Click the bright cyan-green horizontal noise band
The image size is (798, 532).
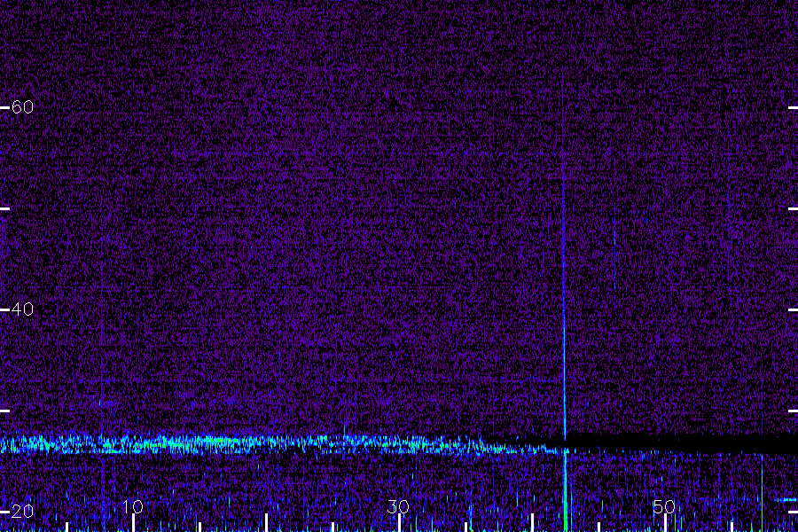(285, 443)
